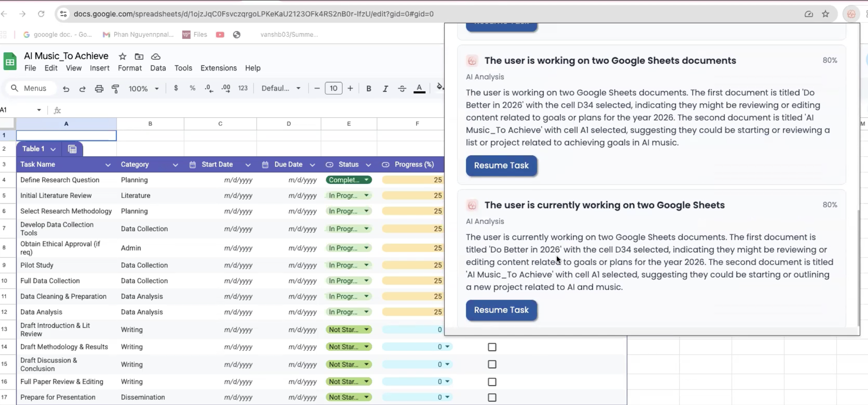Click the Undo arrow icon
This screenshot has height=405, width=868.
[x=66, y=89]
